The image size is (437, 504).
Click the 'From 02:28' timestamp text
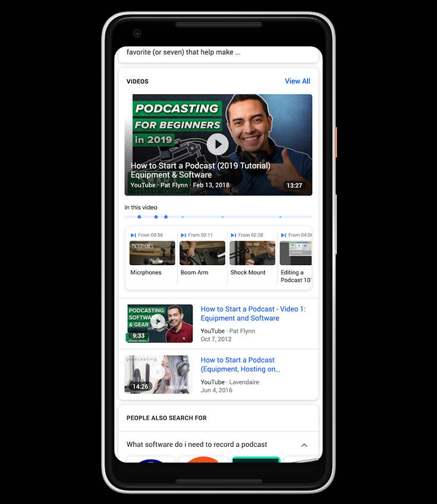(x=250, y=235)
